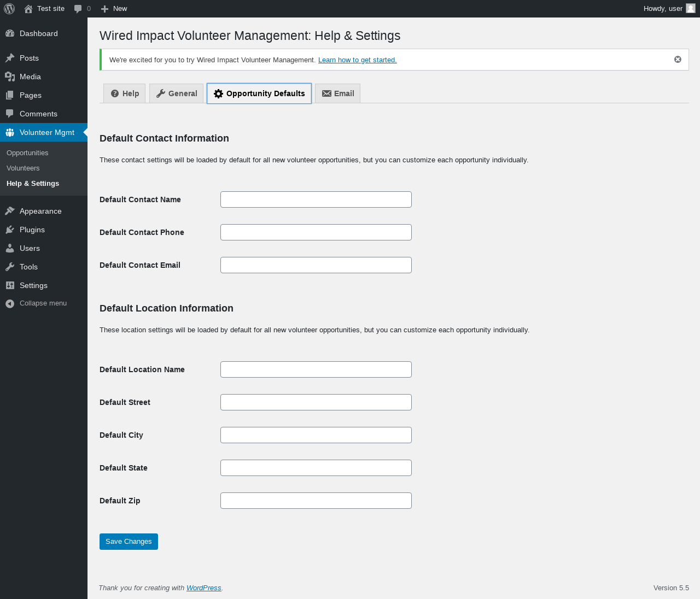Go to Opportunities submenu item

click(27, 153)
